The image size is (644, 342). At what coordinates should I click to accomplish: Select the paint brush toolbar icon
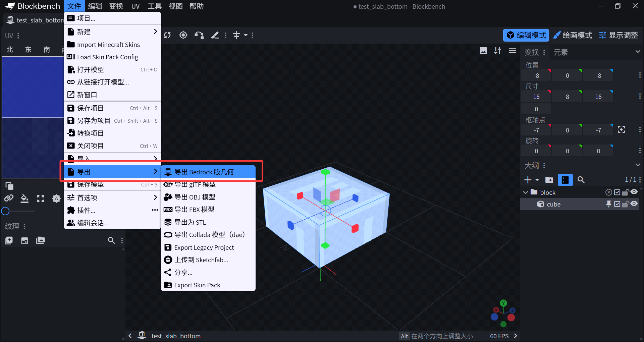[x=215, y=35]
